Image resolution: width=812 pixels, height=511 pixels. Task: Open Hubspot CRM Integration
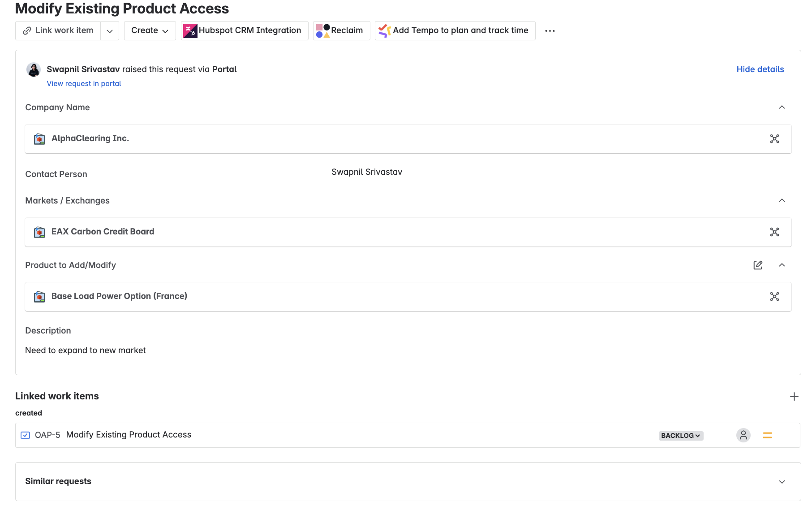pos(245,31)
